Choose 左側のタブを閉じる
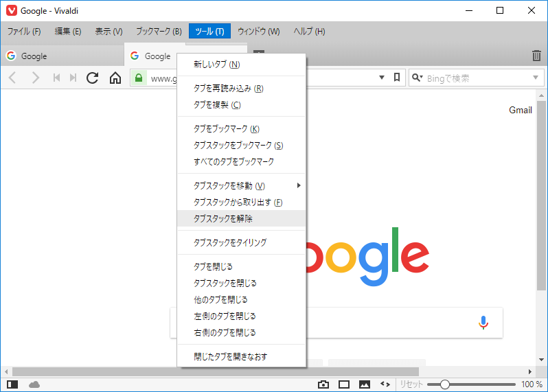Screen dimensions: 548x392 [242, 316]
